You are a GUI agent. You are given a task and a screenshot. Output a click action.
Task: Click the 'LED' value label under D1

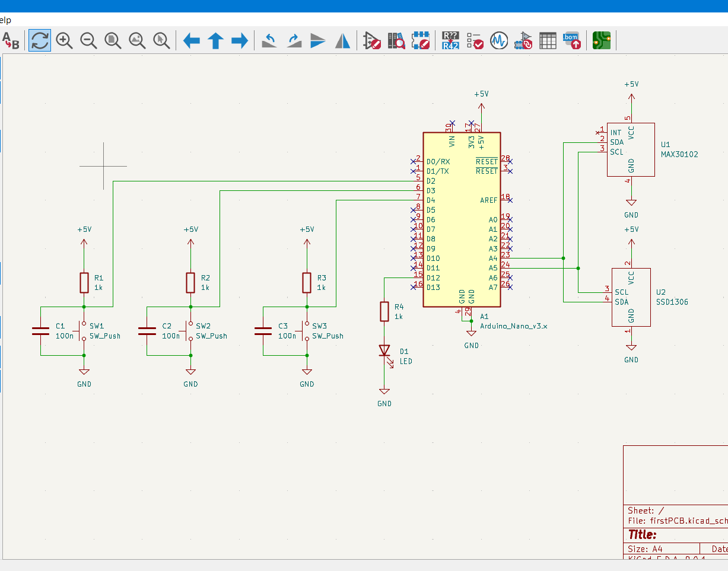(406, 361)
